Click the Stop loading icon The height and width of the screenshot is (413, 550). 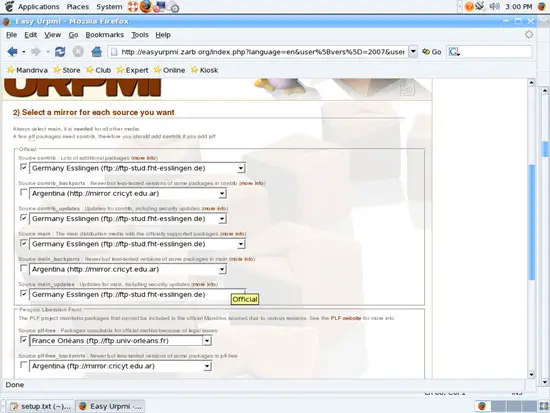(x=78, y=52)
